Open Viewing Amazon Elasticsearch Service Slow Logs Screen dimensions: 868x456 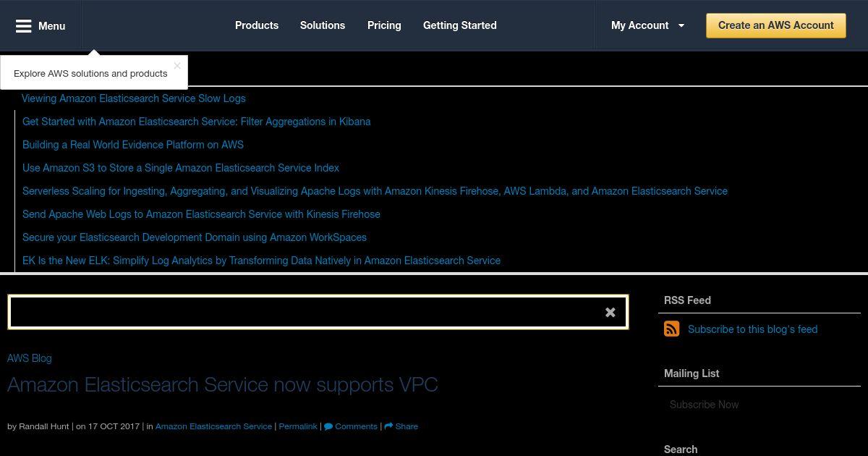(134, 98)
